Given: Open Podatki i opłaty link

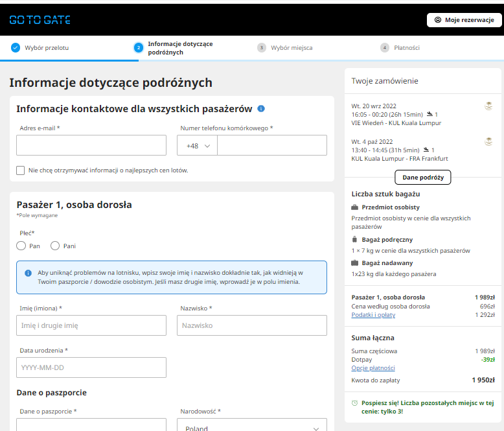Looking at the screenshot, I should click(373, 314).
